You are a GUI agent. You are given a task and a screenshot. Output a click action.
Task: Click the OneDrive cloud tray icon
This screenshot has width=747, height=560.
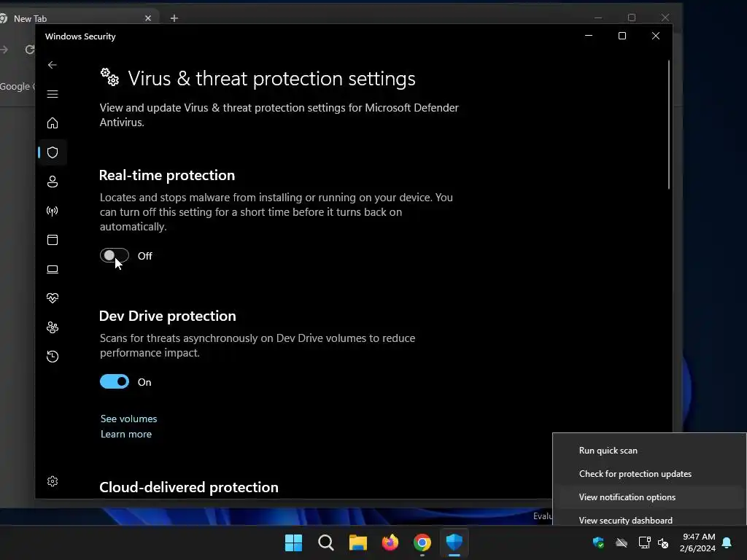pos(622,542)
